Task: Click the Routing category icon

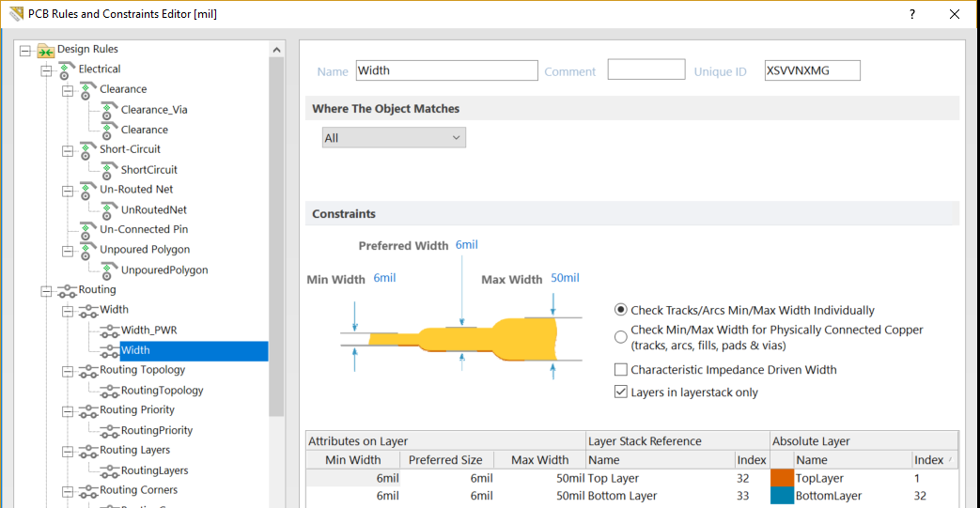Action: pos(67,290)
